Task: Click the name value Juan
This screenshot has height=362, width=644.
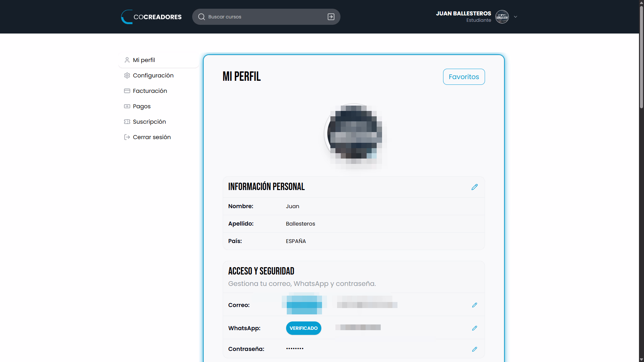Action: [x=292, y=206]
